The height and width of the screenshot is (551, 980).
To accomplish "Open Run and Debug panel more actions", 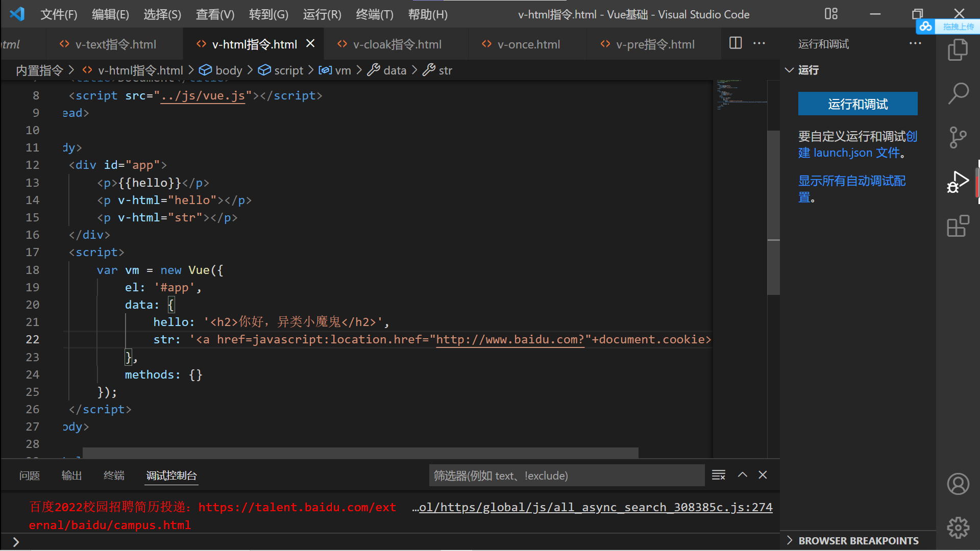I will [x=915, y=43].
